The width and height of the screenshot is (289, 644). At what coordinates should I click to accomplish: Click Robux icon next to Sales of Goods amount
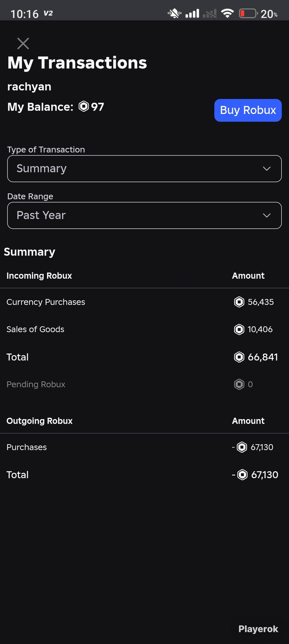coord(239,329)
